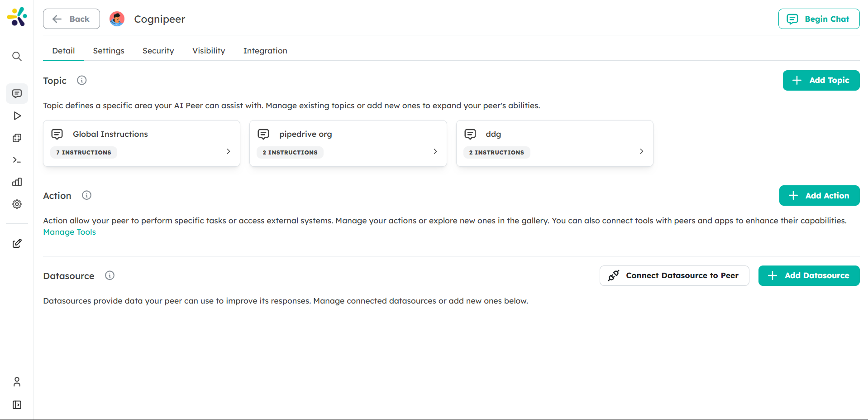Follow the Manage Tools link

tap(70, 232)
